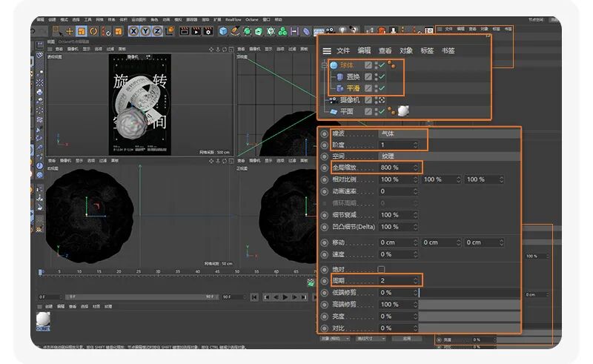The image size is (593, 364).
Task: Click the 低端修剪 low clip slider bar
Action: pos(469,293)
